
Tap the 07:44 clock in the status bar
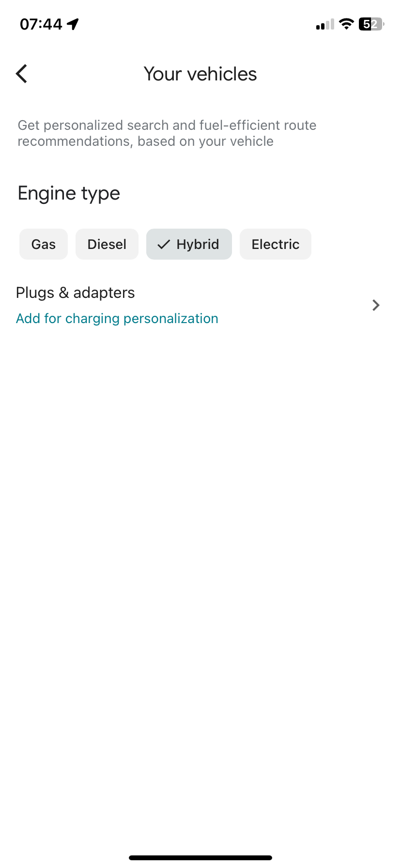pos(41,24)
